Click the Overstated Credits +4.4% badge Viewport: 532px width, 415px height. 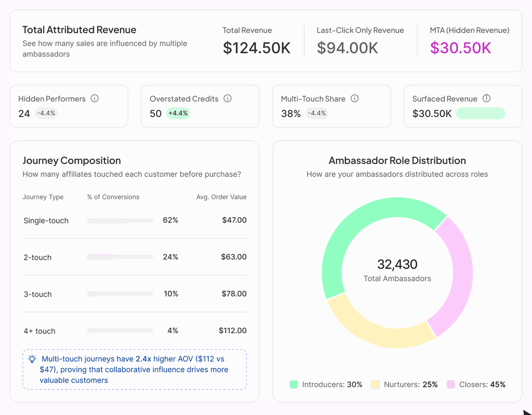pos(178,113)
